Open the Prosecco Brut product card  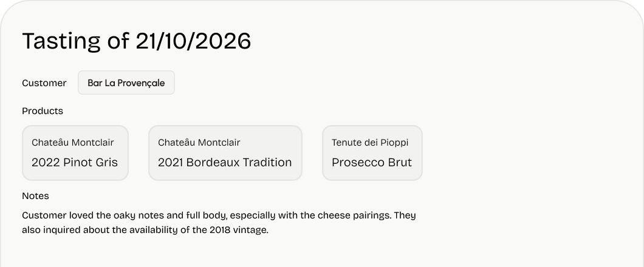[372, 153]
